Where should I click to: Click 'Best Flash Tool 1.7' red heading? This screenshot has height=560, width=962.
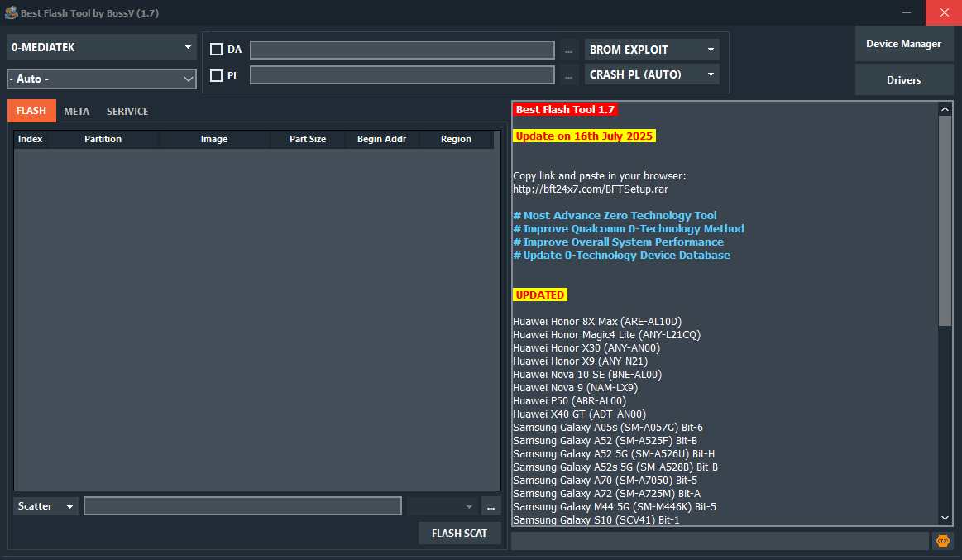[565, 110]
